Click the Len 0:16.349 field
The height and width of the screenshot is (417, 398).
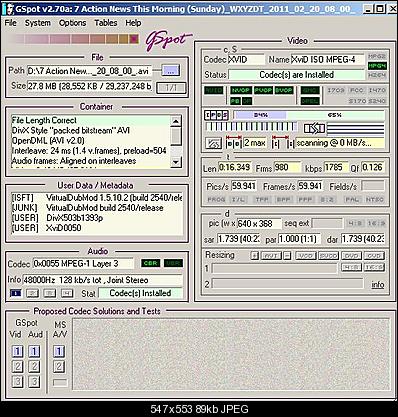click(234, 167)
